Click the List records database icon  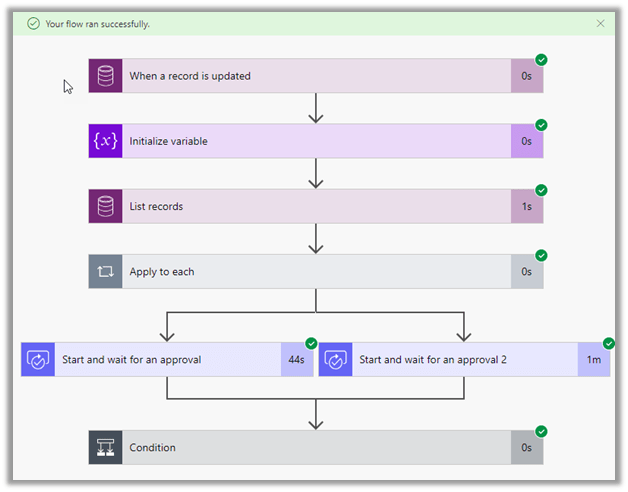(105, 207)
